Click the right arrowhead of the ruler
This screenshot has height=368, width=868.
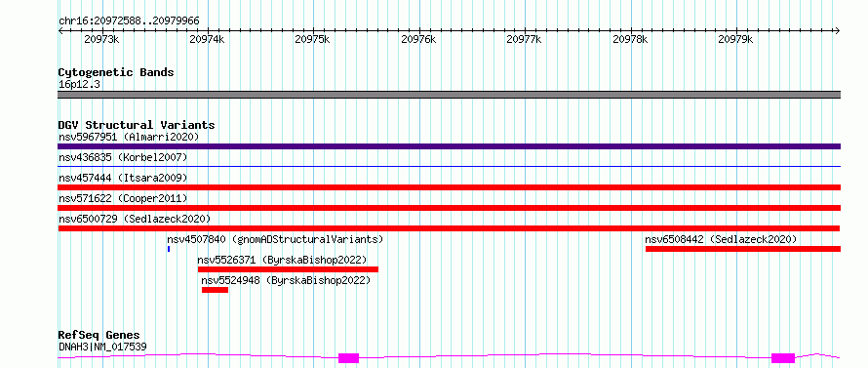838,30
